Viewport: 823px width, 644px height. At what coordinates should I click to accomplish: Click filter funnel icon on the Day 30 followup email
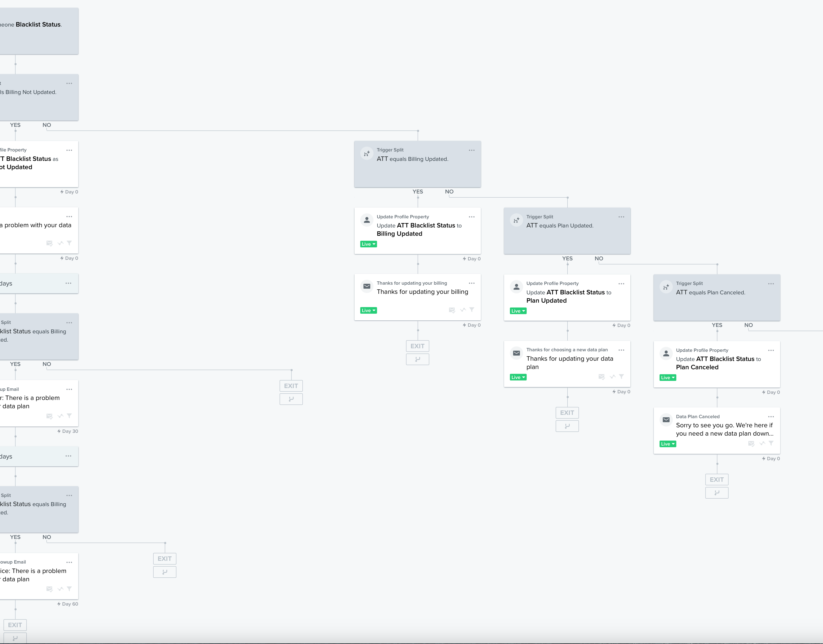(69, 416)
